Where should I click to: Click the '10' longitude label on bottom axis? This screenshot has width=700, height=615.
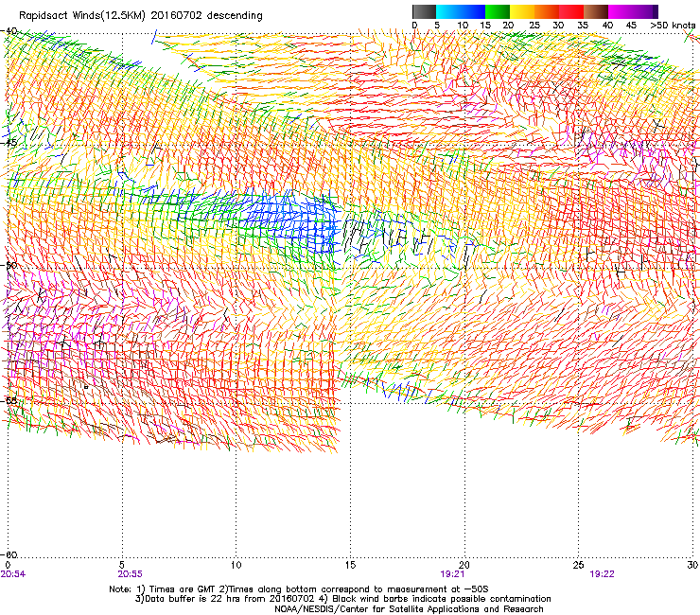pos(236,565)
